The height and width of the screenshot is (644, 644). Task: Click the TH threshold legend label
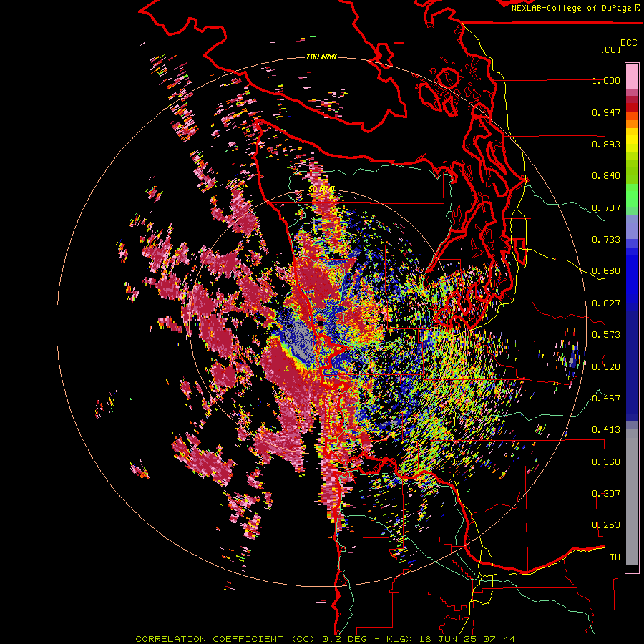615,557
